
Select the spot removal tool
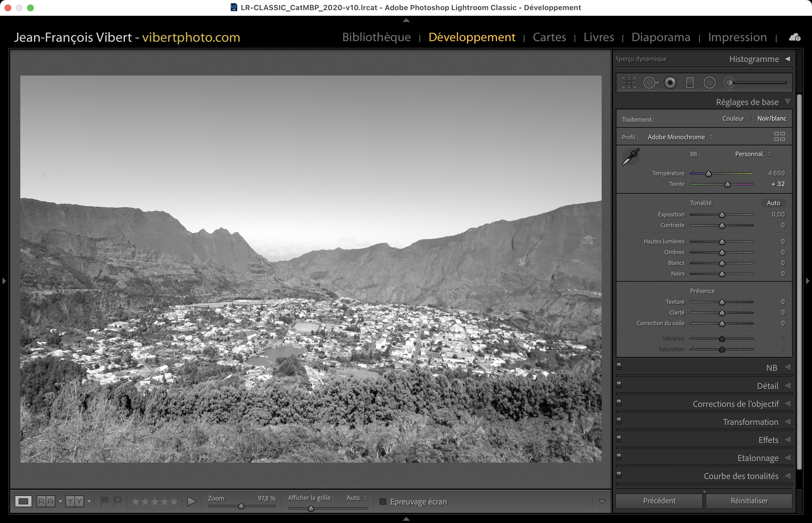(x=650, y=83)
